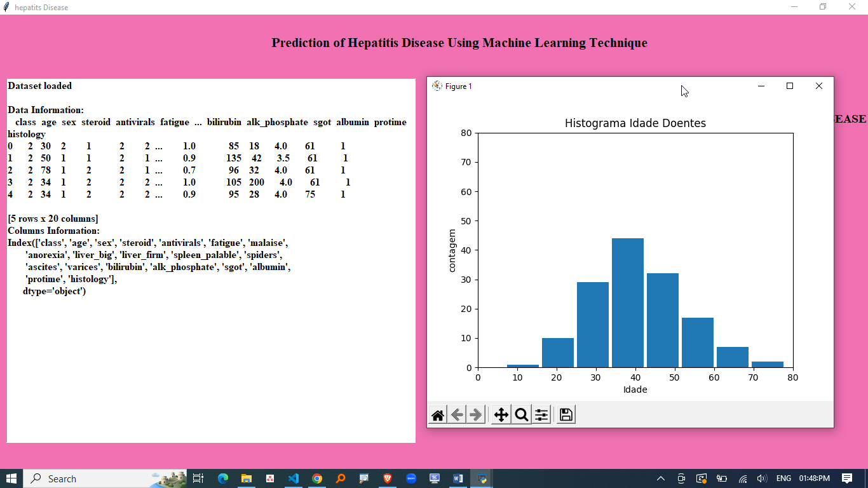
Task: Open Microsoft Edge in the taskbar
Action: click(223, 478)
